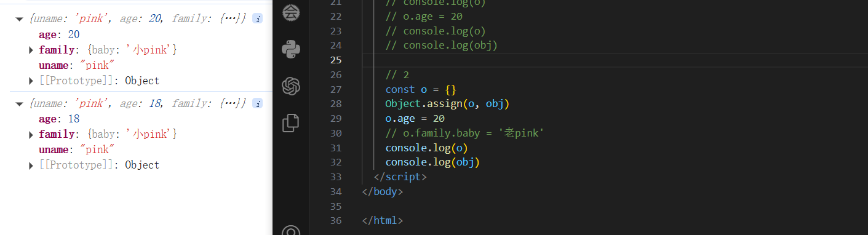This screenshot has height=235, width=868.
Task: Expand [[Prototype]] of the second object
Action: 31,165
